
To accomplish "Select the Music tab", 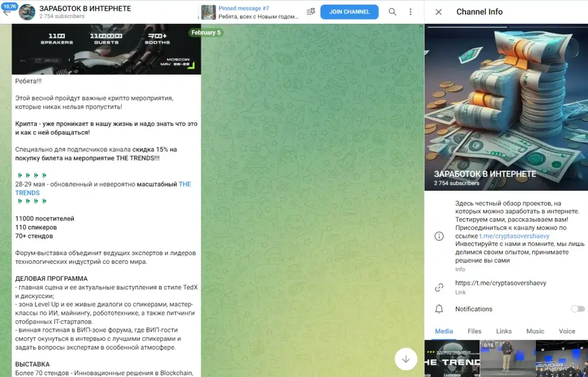I will 535,331.
